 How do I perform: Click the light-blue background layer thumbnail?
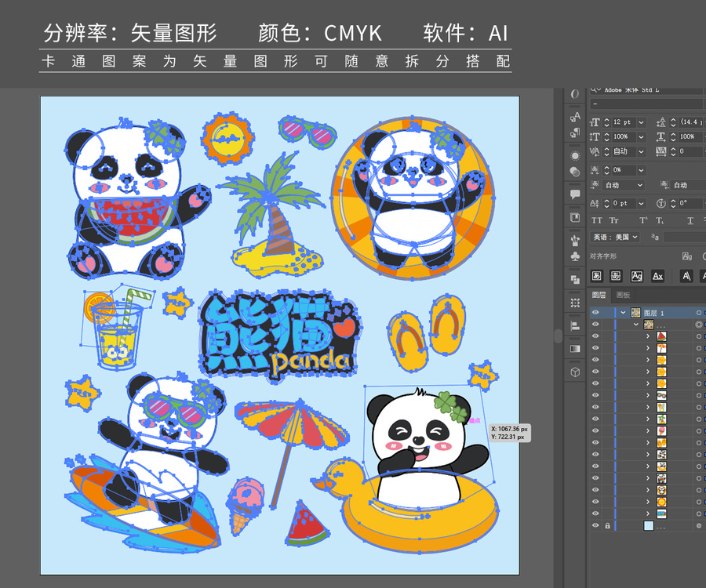coord(649,525)
